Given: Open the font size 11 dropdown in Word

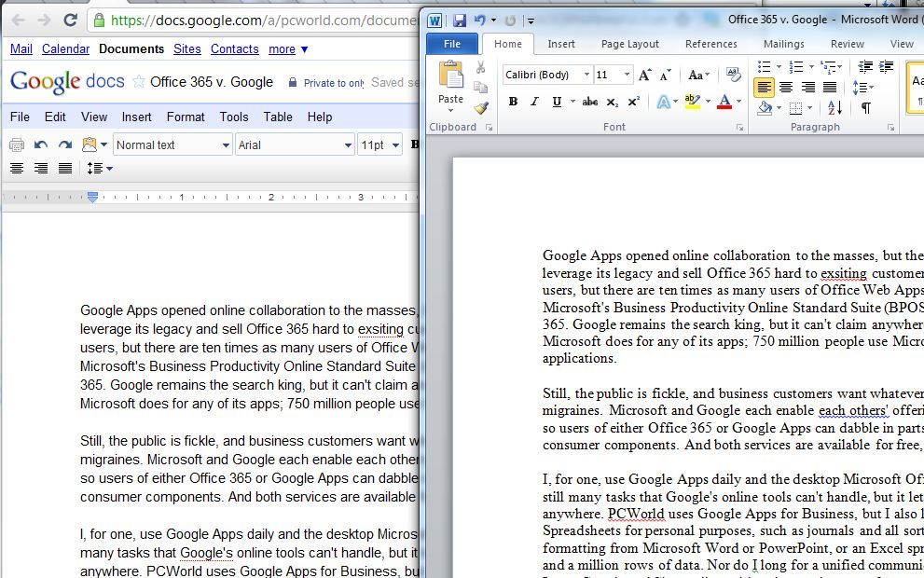Looking at the screenshot, I should pyautogui.click(x=627, y=75).
